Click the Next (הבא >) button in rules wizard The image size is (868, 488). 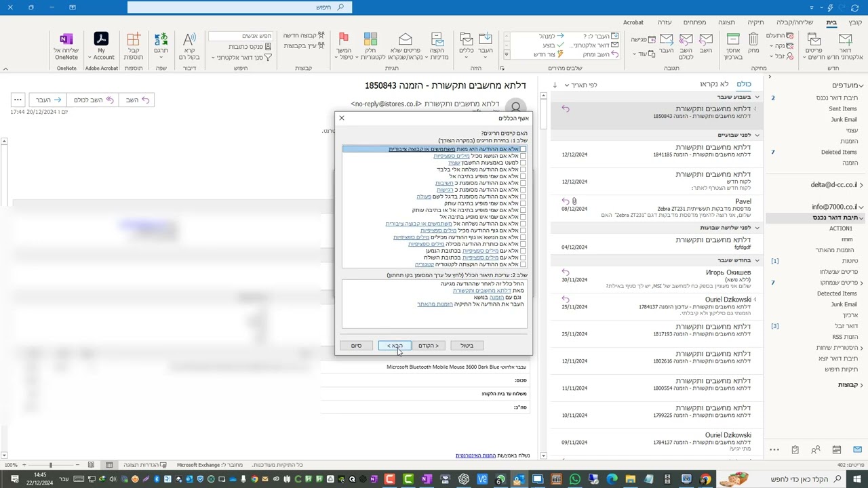395,346
